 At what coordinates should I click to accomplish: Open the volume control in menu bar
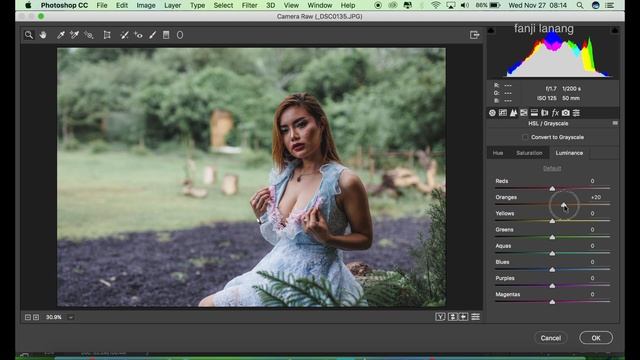(x=464, y=5)
